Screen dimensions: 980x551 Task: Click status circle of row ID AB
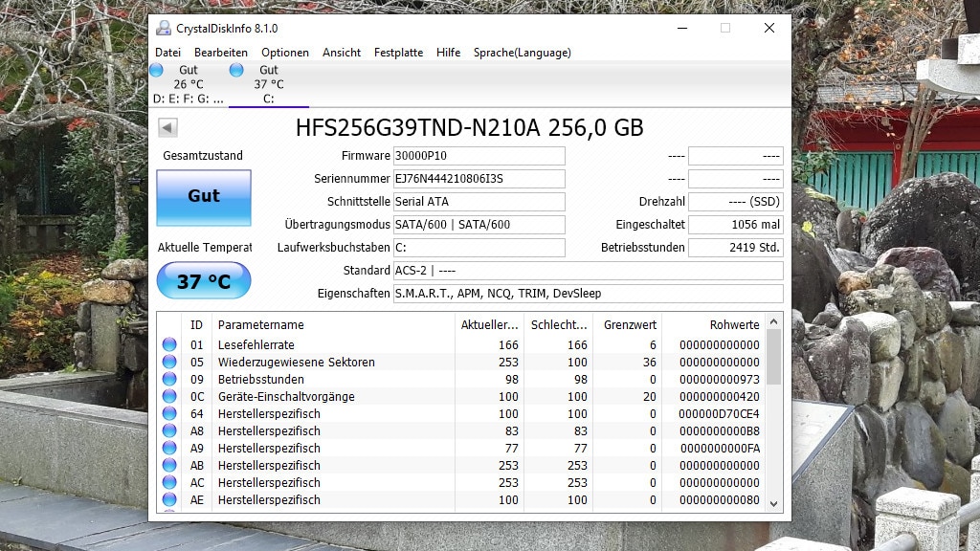[x=169, y=465]
